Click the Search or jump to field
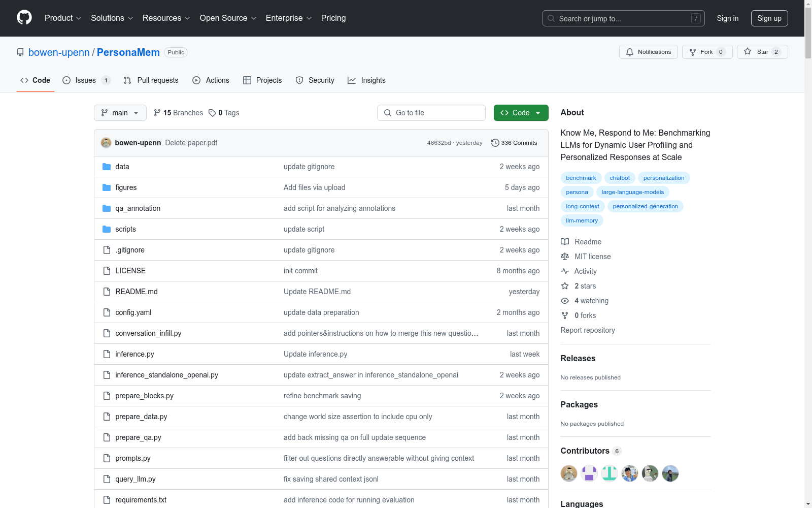Screen dimensions: 812x508 [624, 18]
